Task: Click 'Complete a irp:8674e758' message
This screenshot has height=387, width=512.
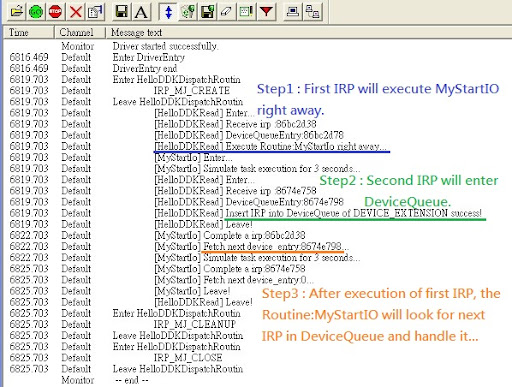Action: [230, 269]
